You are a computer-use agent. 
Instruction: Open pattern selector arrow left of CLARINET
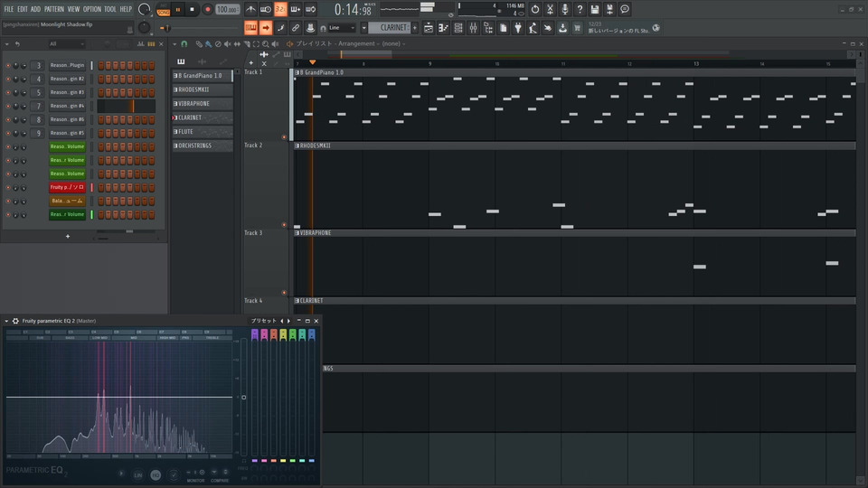pos(363,28)
